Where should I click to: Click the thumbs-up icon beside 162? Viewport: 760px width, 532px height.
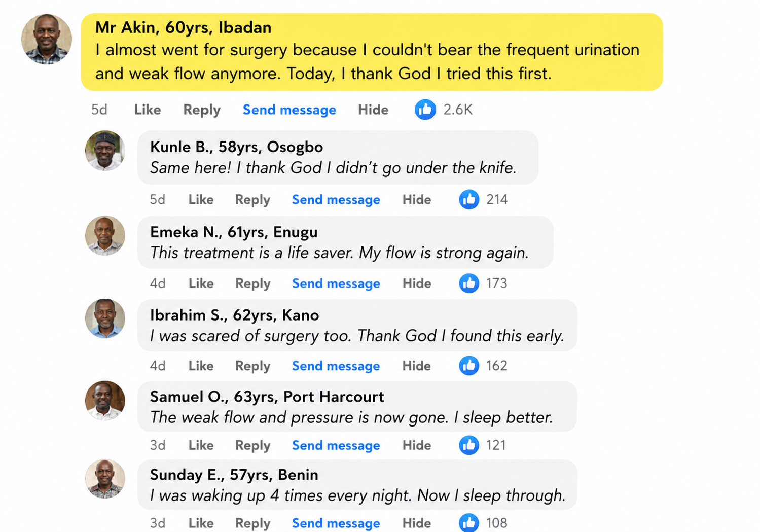pyautogui.click(x=469, y=365)
